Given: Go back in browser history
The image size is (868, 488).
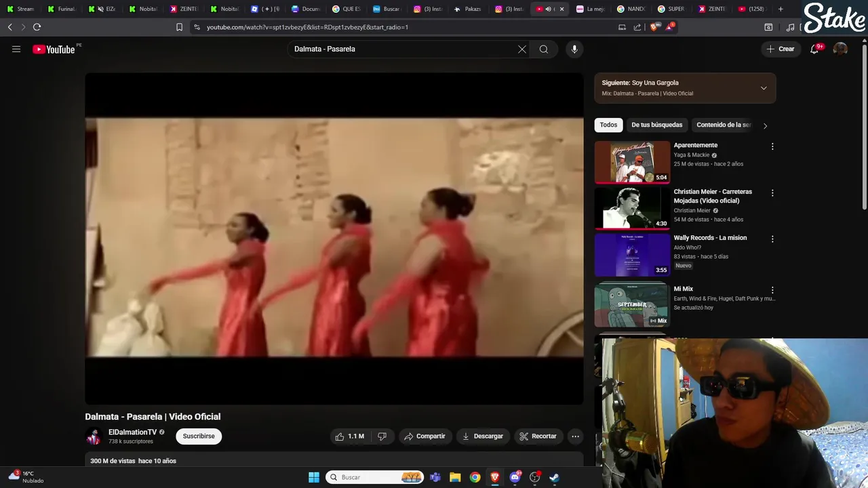Looking at the screenshot, I should coord(9,27).
